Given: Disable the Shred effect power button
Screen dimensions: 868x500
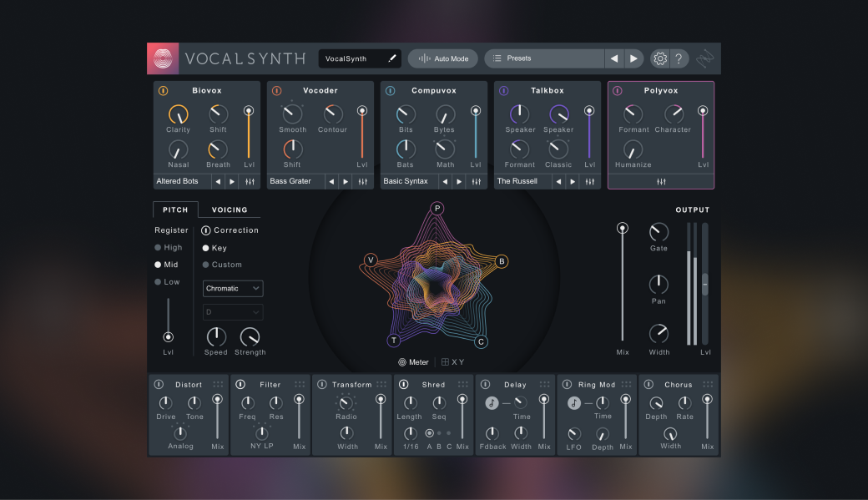Looking at the screenshot, I should click(x=404, y=384).
